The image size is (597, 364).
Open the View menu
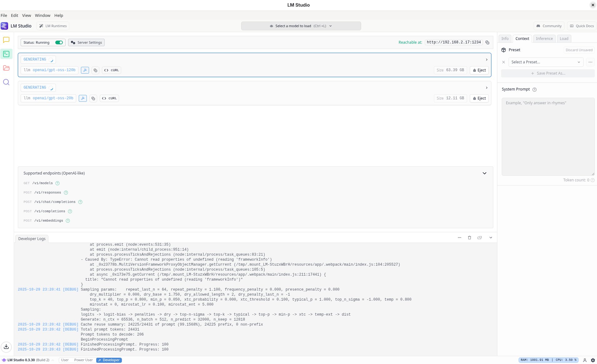click(x=26, y=15)
